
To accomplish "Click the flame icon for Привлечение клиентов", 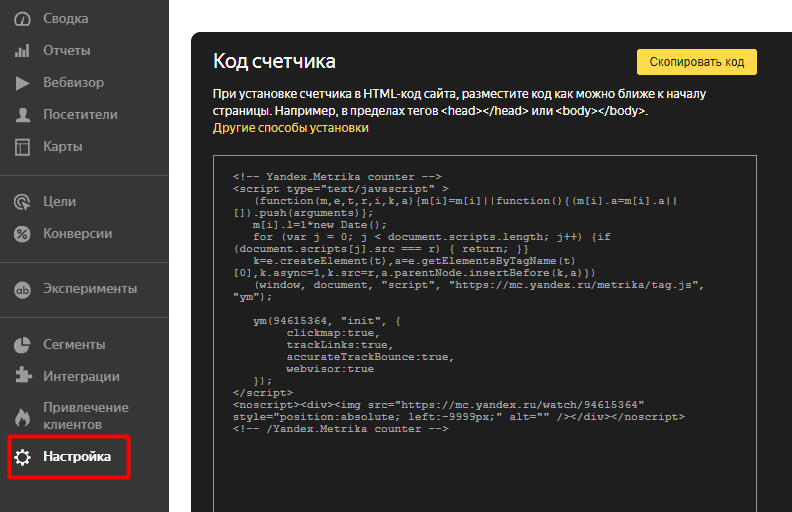I will coord(22,416).
